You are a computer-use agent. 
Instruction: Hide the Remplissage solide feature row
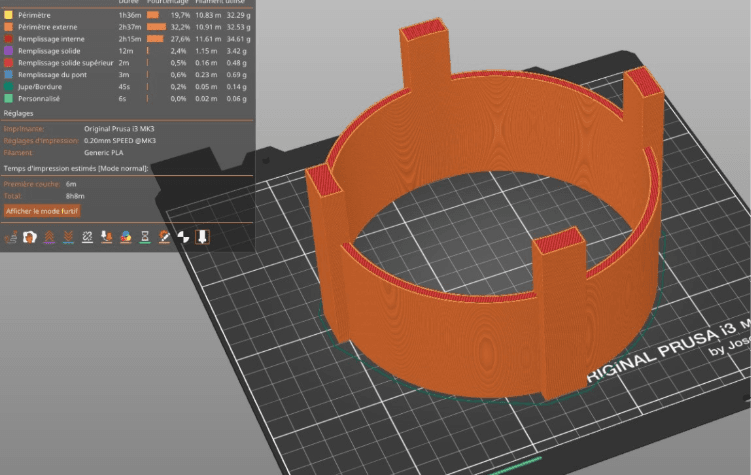[127, 51]
